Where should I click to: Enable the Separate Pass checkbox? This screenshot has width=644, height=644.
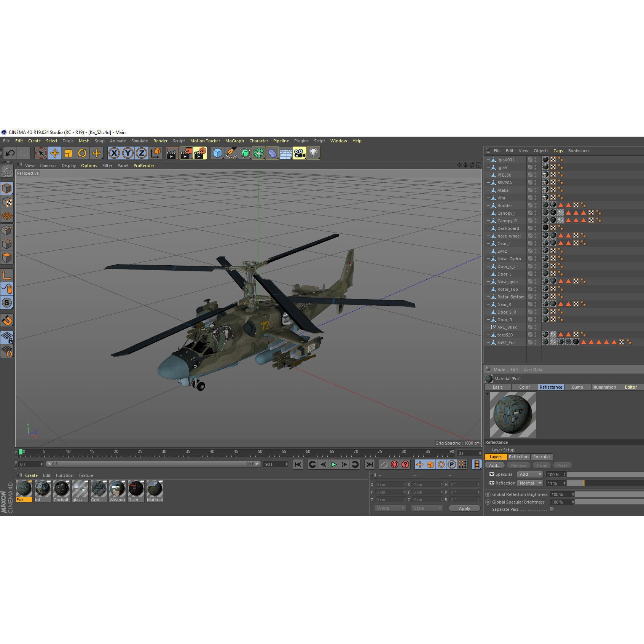click(x=552, y=509)
